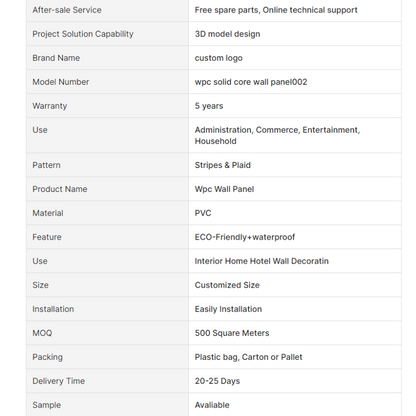Select the '3D model design' value
416x416 pixels.
pos(227,34)
